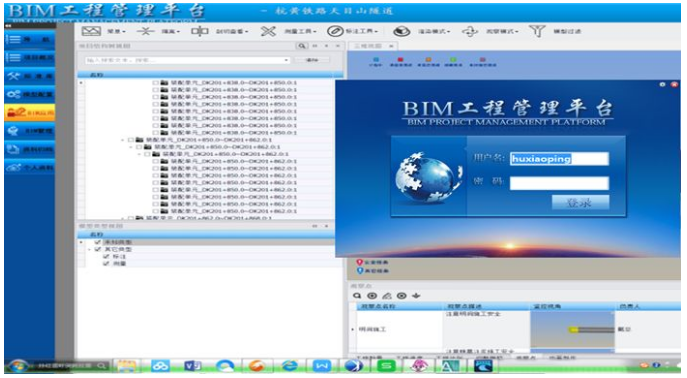Open the cloud-icon 个人资料 item in sidebar
This screenshot has height=378, width=687.
[x=30, y=168]
